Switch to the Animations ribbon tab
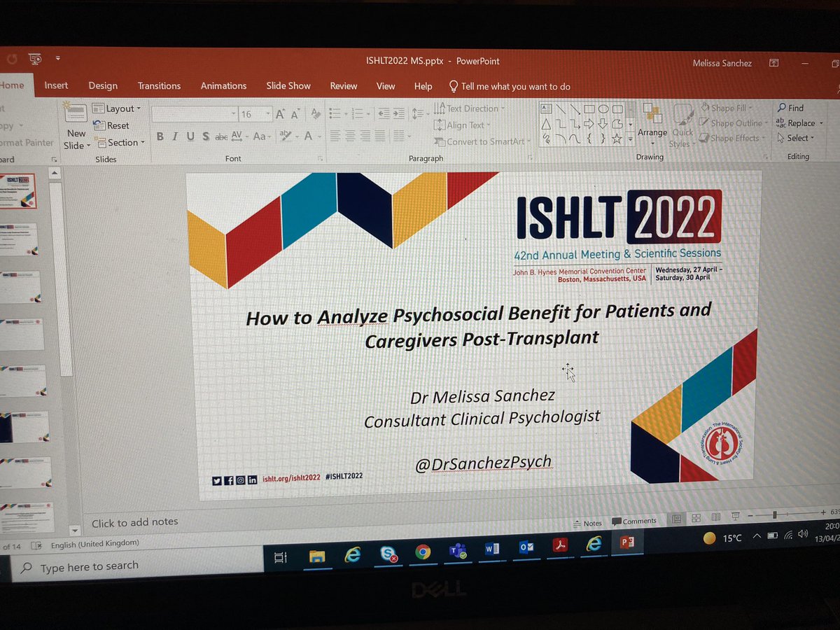The height and width of the screenshot is (630, 840). point(223,85)
